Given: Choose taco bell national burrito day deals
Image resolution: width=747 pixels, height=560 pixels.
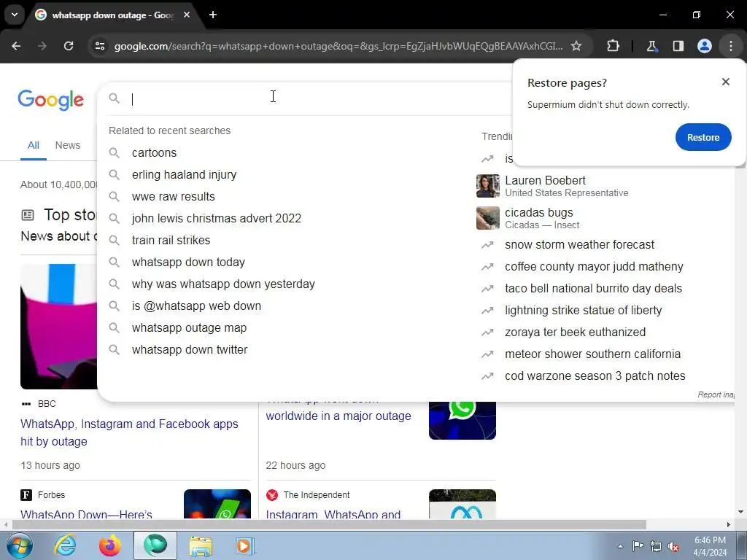Looking at the screenshot, I should 593,289.
